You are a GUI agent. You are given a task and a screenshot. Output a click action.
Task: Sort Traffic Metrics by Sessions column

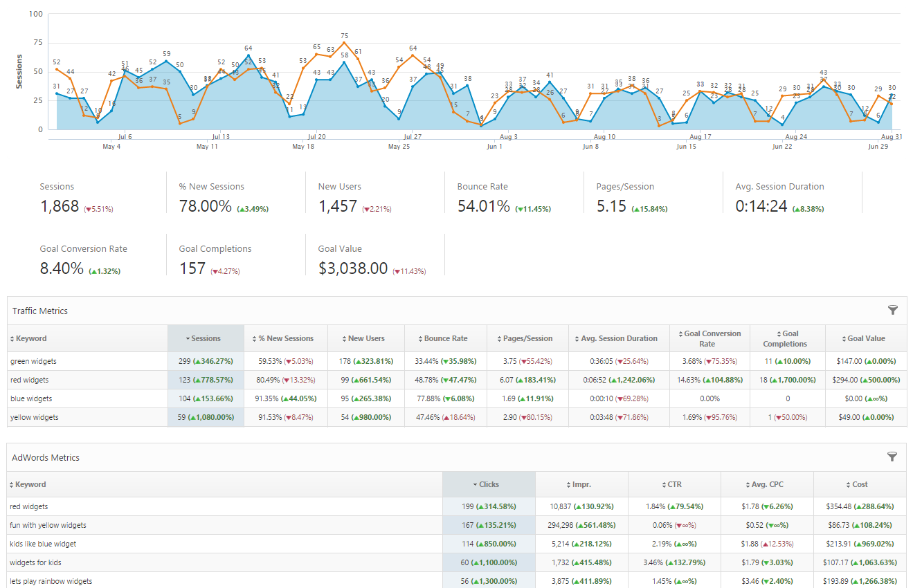(x=206, y=338)
